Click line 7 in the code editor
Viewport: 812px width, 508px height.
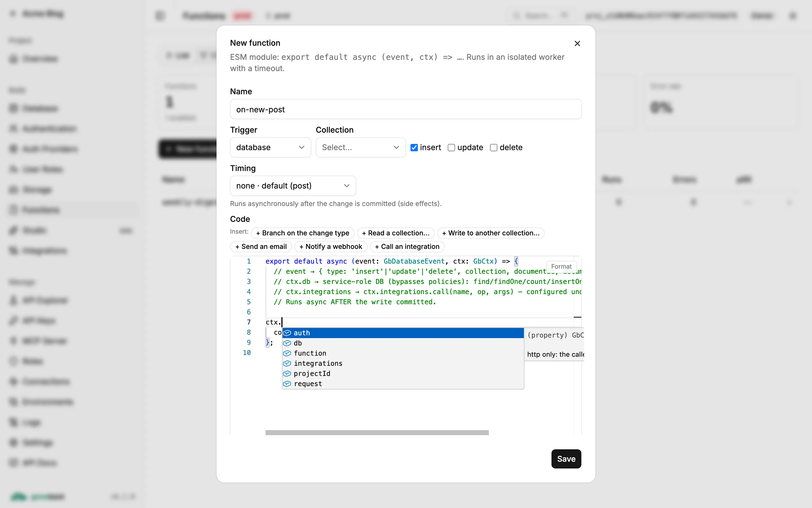tap(420, 322)
